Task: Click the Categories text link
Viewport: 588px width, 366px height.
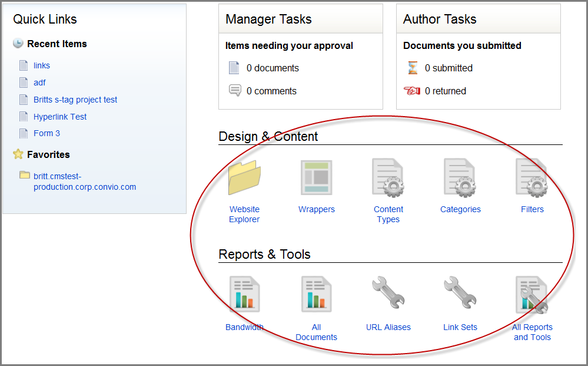Action: coord(460,209)
